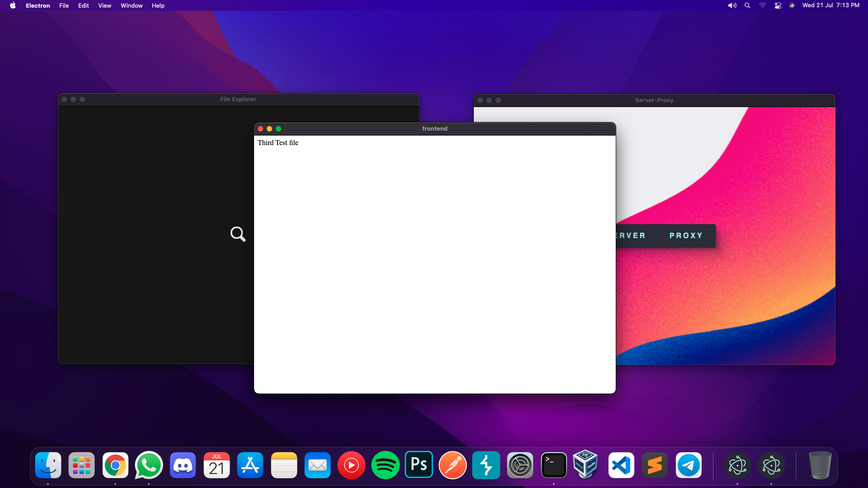Viewport: 868px width, 488px height.
Task: Open Postman from the dock
Action: [x=453, y=465]
